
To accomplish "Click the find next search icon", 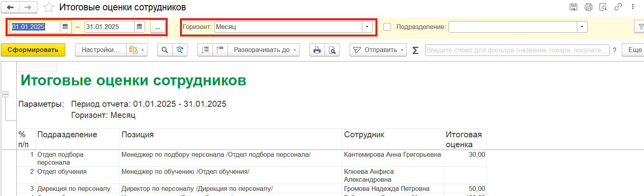I will tap(180, 50).
